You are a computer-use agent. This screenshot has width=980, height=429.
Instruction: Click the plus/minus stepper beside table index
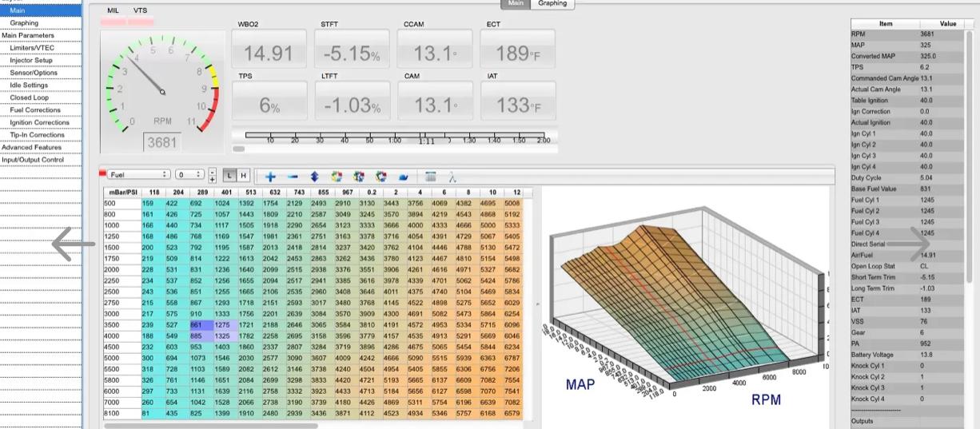click(x=212, y=175)
